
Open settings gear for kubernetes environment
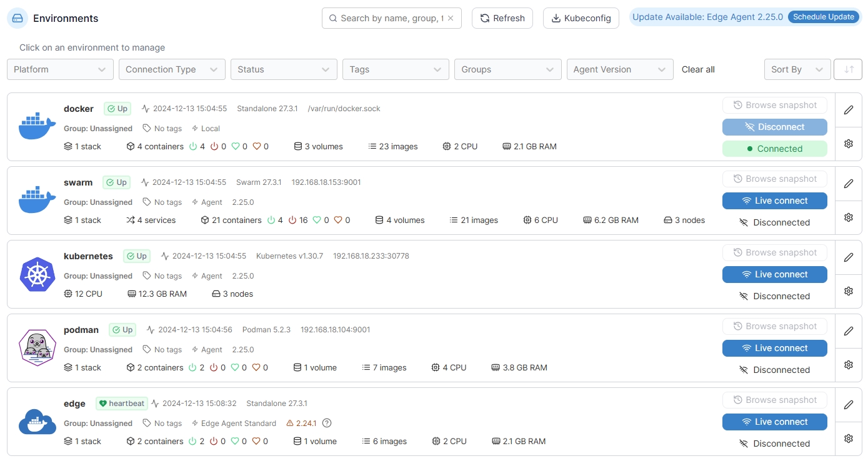(848, 291)
